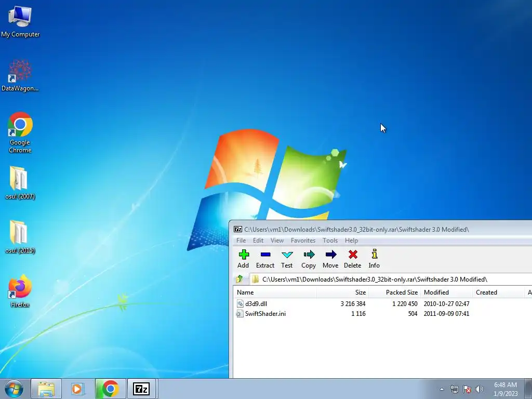The width and height of the screenshot is (532, 399).
Task: Click size value 1 116
Action: coord(358,313)
